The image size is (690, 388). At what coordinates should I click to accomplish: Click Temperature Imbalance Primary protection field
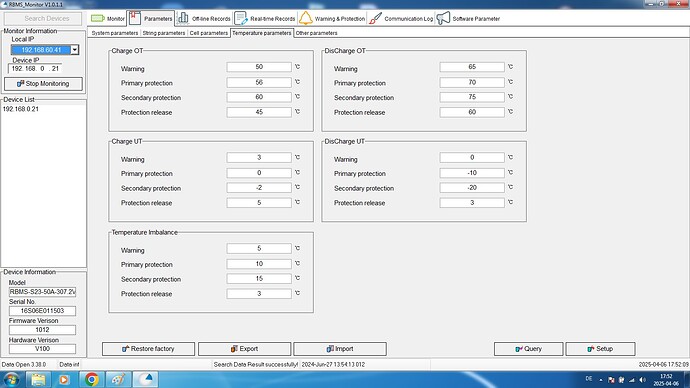tap(259, 264)
